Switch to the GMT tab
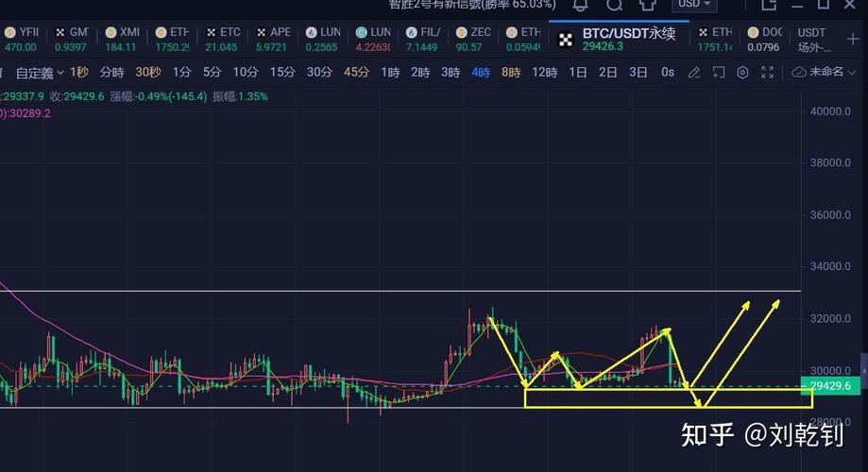Viewport: 868px width, 472px height. 72,40
